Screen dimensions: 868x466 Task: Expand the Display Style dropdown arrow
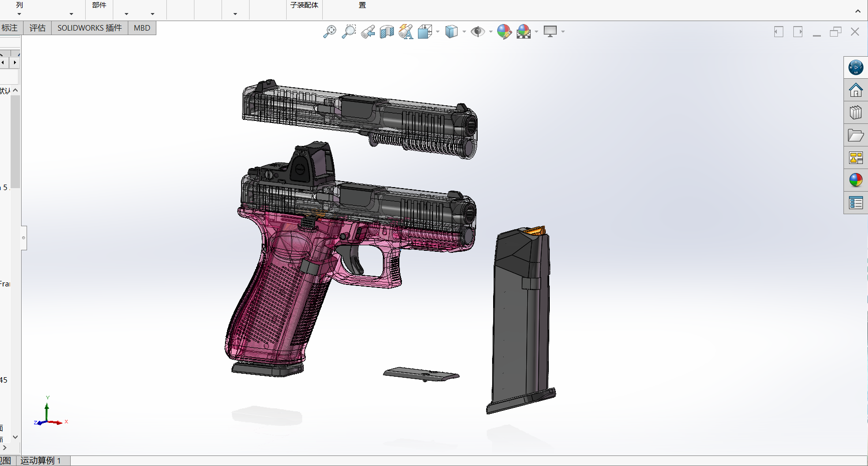coord(464,32)
